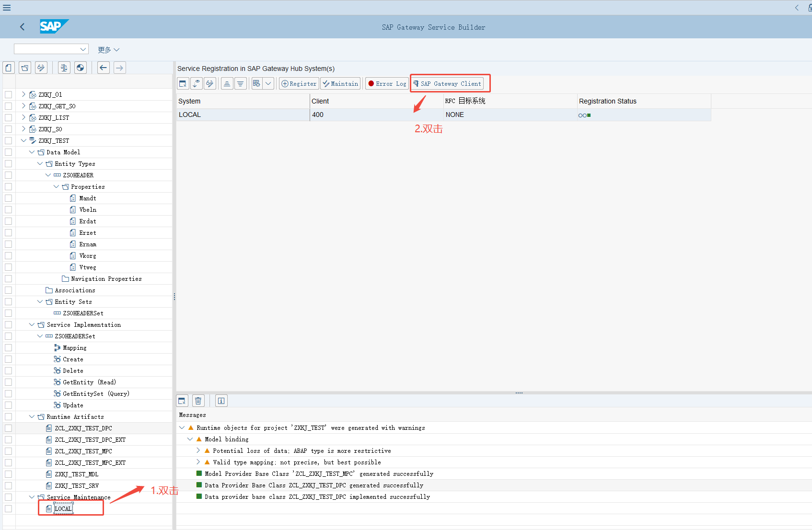Delete messages with the trash icon
This screenshot has height=530, width=812.
click(x=198, y=401)
